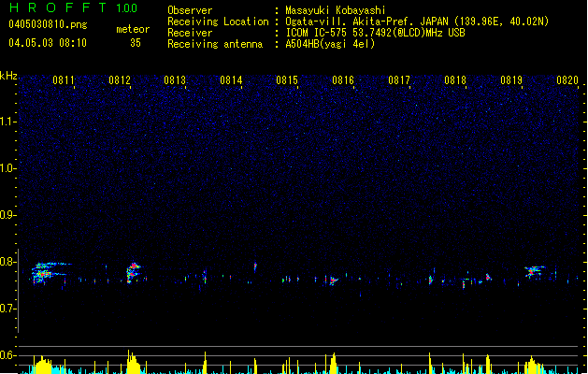
Task: Click the 0812 time marker
Action: pos(120,79)
